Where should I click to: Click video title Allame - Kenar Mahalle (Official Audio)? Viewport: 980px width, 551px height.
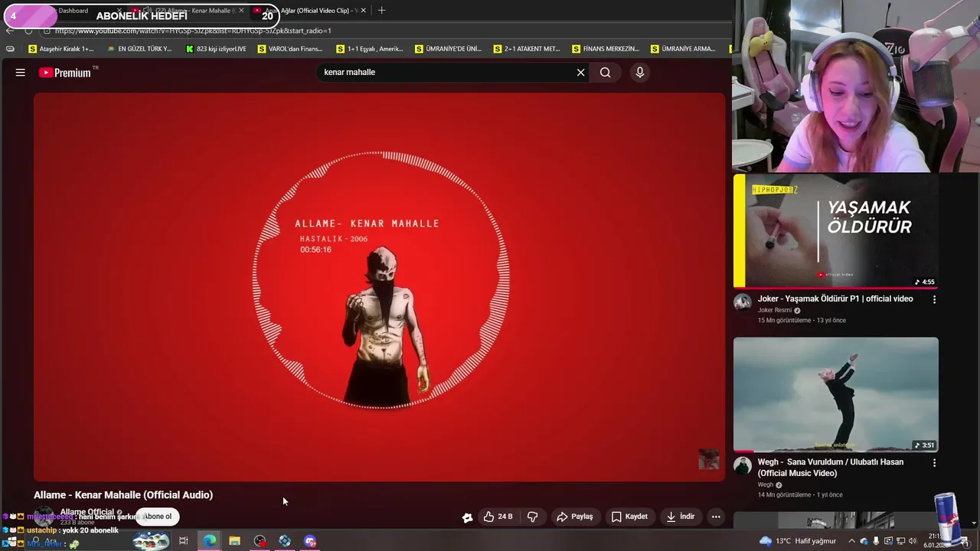point(123,495)
